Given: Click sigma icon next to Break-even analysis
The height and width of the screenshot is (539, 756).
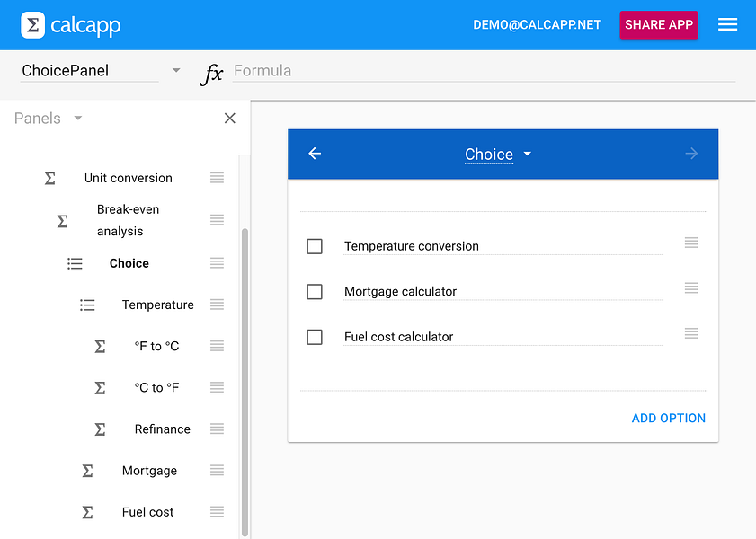Looking at the screenshot, I should pos(63,221).
